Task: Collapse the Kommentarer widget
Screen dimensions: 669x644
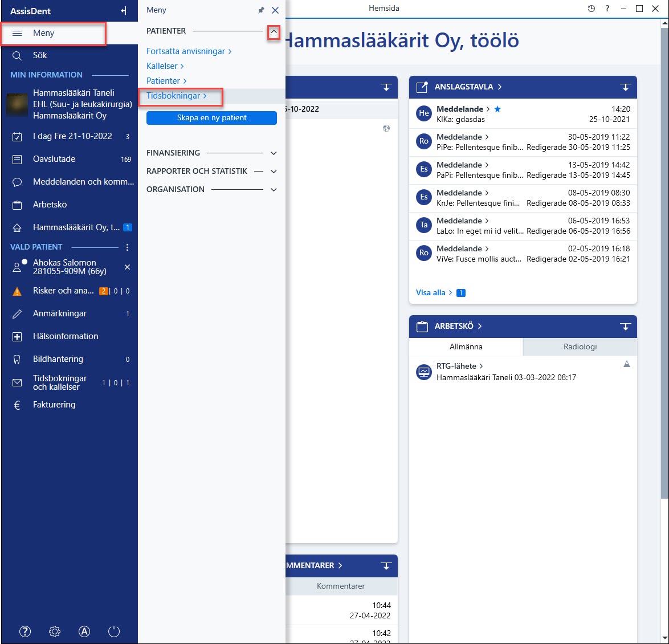Action: 386,566
